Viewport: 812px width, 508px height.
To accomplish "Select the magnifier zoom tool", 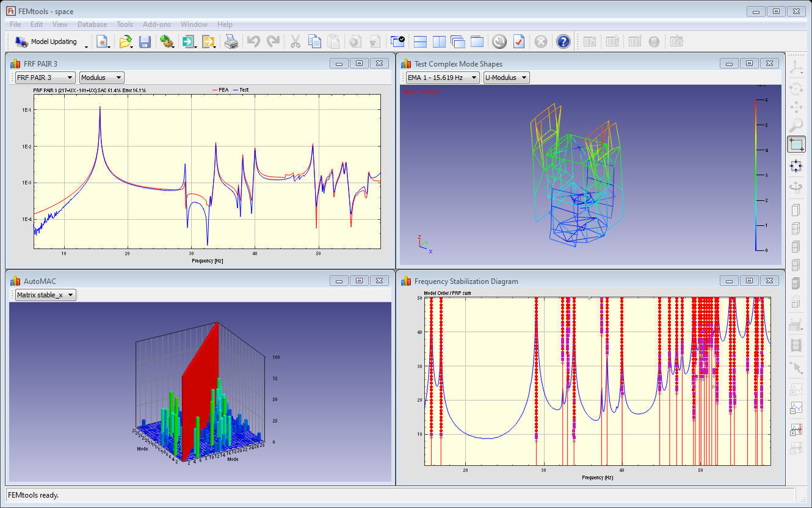I will click(796, 126).
